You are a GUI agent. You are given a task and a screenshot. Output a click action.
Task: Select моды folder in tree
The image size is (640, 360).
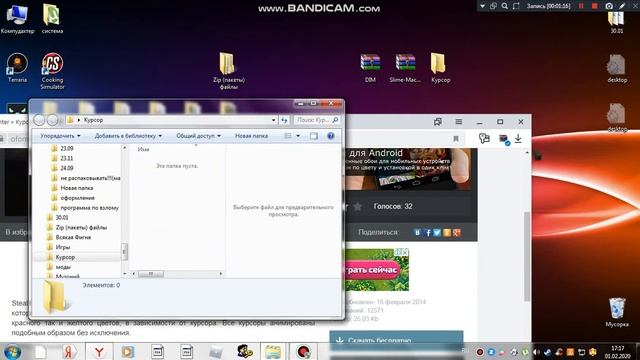58,267
